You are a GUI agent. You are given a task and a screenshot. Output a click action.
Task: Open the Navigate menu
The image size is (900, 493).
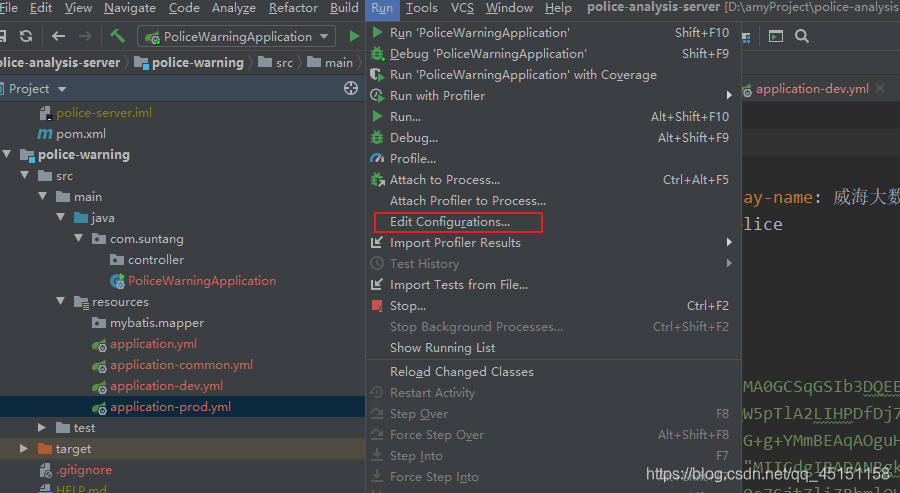point(130,8)
